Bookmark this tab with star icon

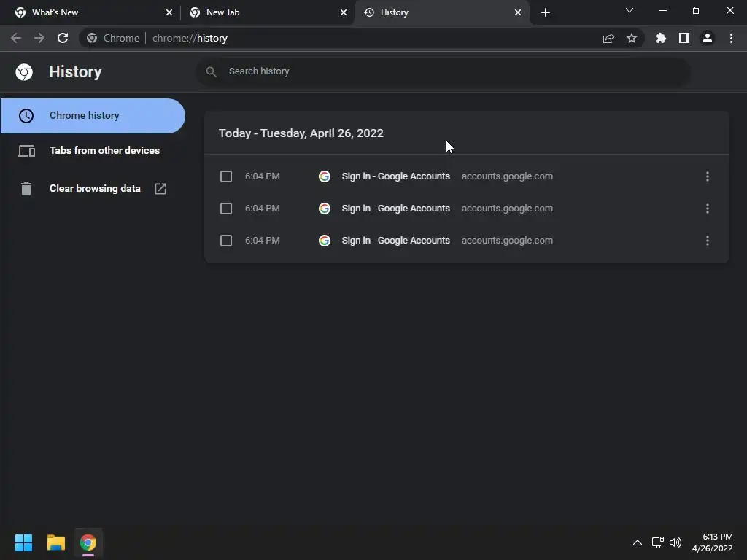click(x=632, y=38)
